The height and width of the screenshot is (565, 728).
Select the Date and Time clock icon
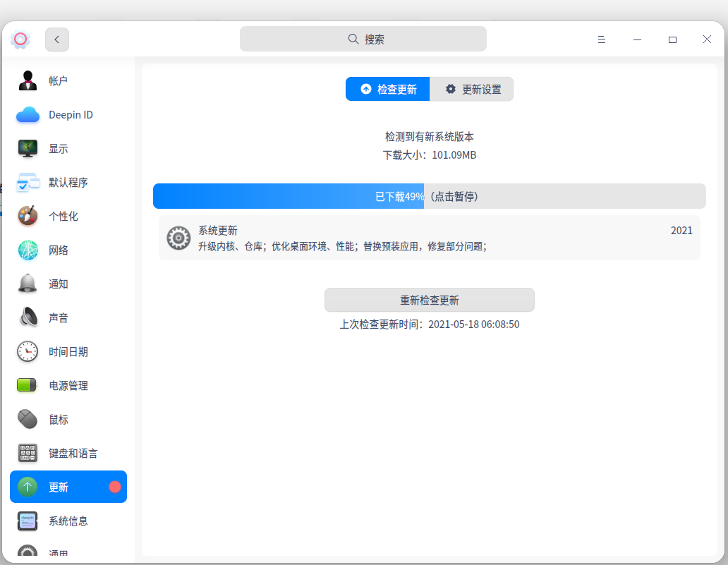(x=28, y=351)
